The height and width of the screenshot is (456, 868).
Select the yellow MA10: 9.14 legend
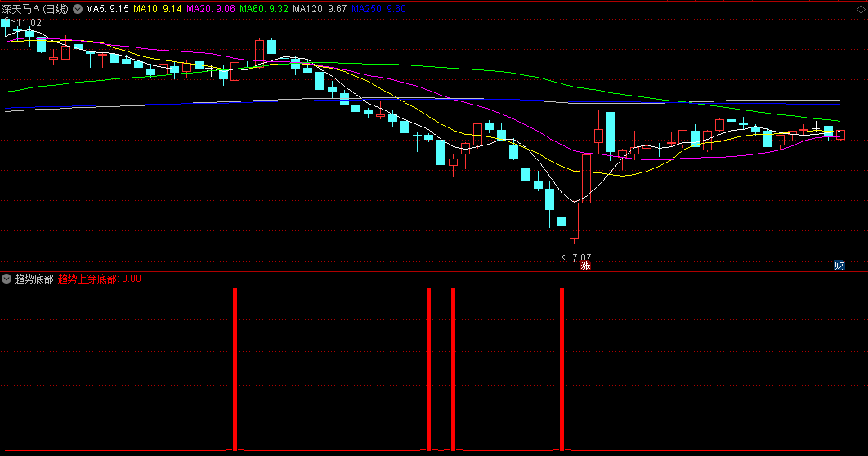pyautogui.click(x=157, y=9)
